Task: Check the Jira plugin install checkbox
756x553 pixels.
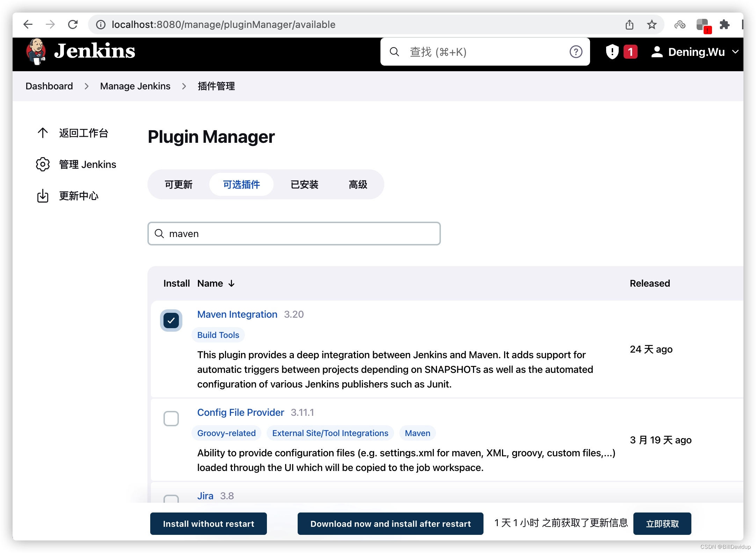Action: click(x=171, y=499)
